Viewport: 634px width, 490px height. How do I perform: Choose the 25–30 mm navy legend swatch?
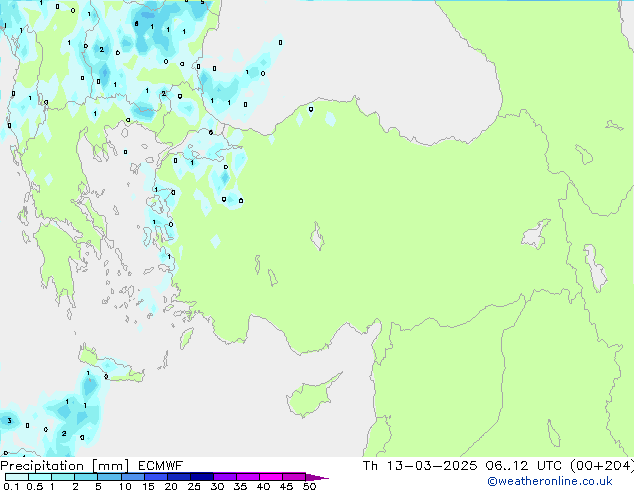(202, 477)
